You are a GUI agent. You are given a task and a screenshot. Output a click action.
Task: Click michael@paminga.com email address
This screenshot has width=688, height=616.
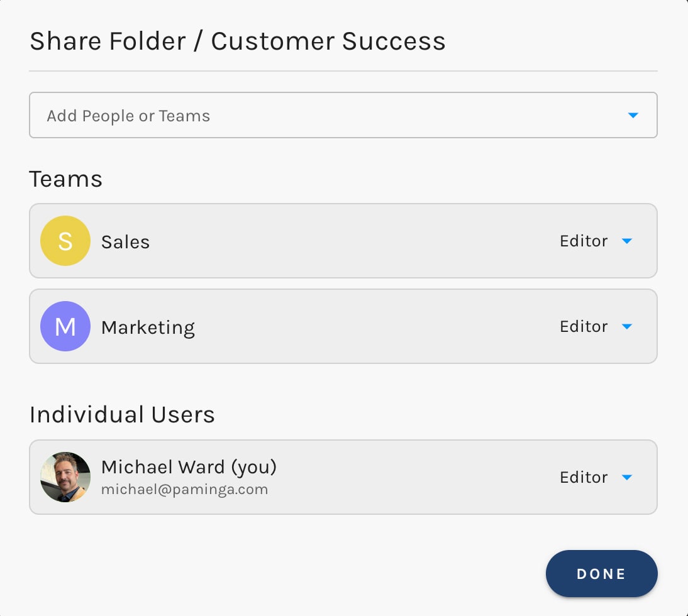tap(185, 488)
